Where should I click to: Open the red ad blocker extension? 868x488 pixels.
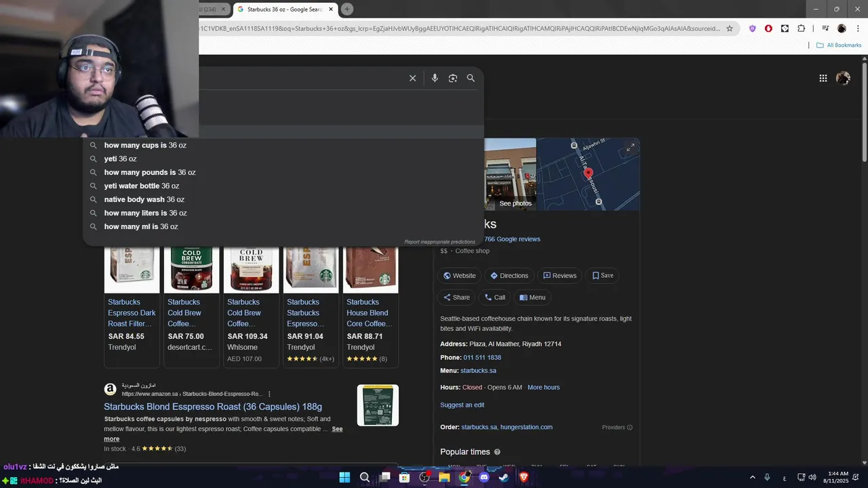click(x=768, y=28)
